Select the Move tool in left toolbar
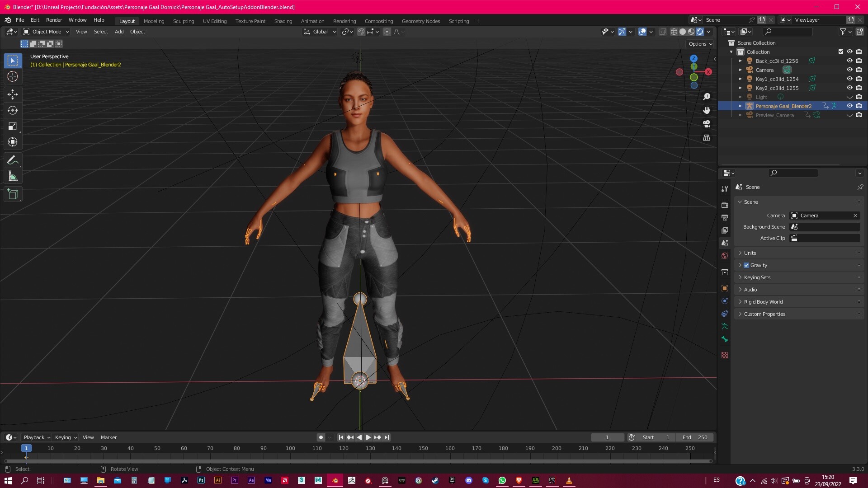The image size is (868, 488). click(x=13, y=94)
